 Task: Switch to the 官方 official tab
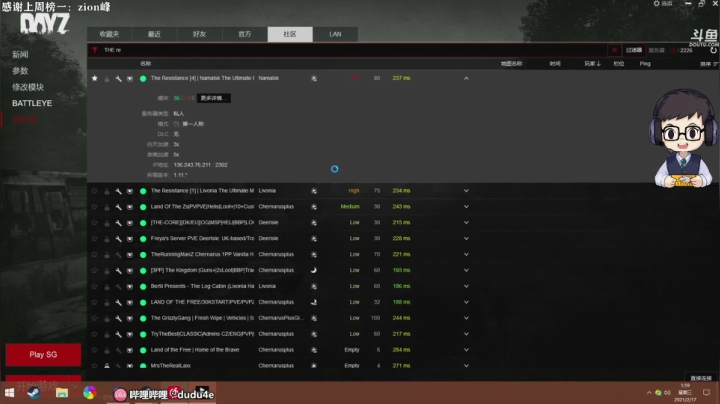pos(245,34)
